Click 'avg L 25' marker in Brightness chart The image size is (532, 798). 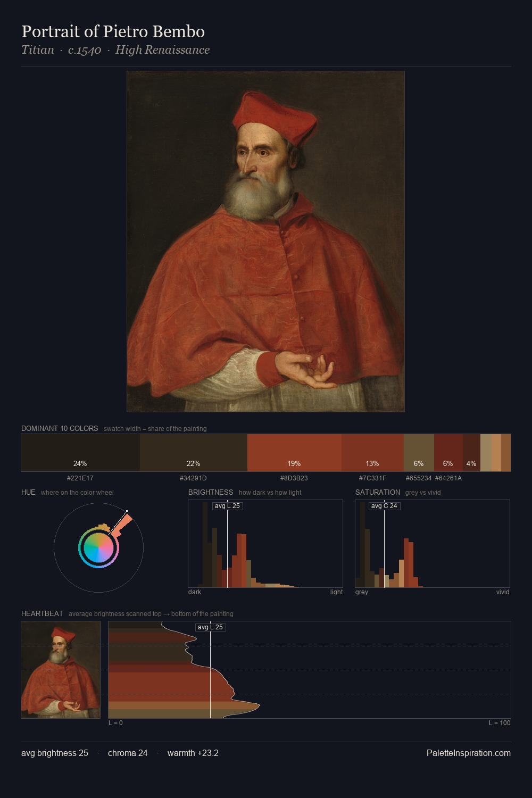[x=227, y=506]
